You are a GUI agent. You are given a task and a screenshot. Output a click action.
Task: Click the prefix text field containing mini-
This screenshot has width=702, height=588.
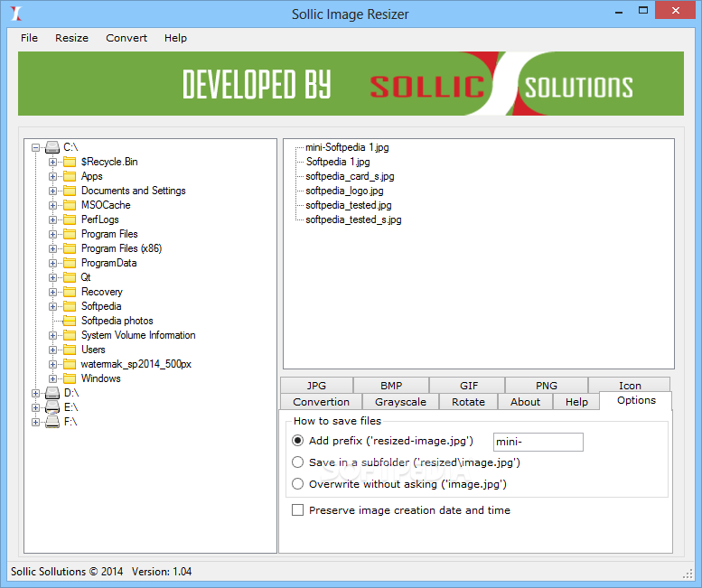tap(538, 442)
